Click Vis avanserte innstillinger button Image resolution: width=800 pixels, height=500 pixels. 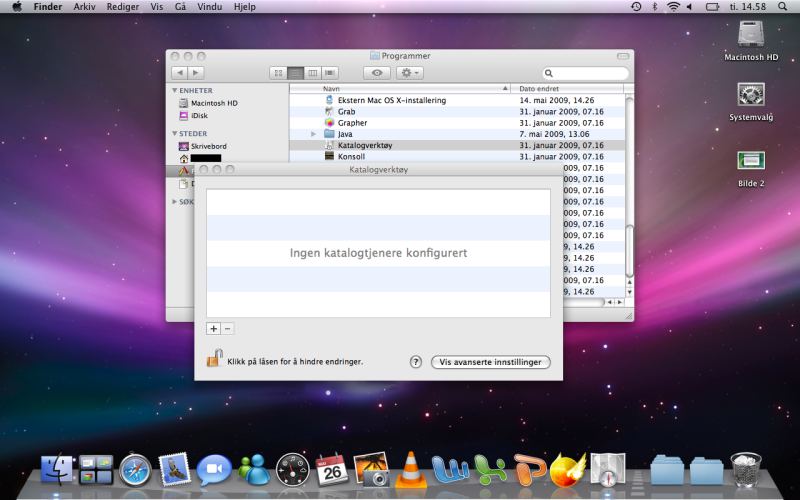pyautogui.click(x=490, y=362)
